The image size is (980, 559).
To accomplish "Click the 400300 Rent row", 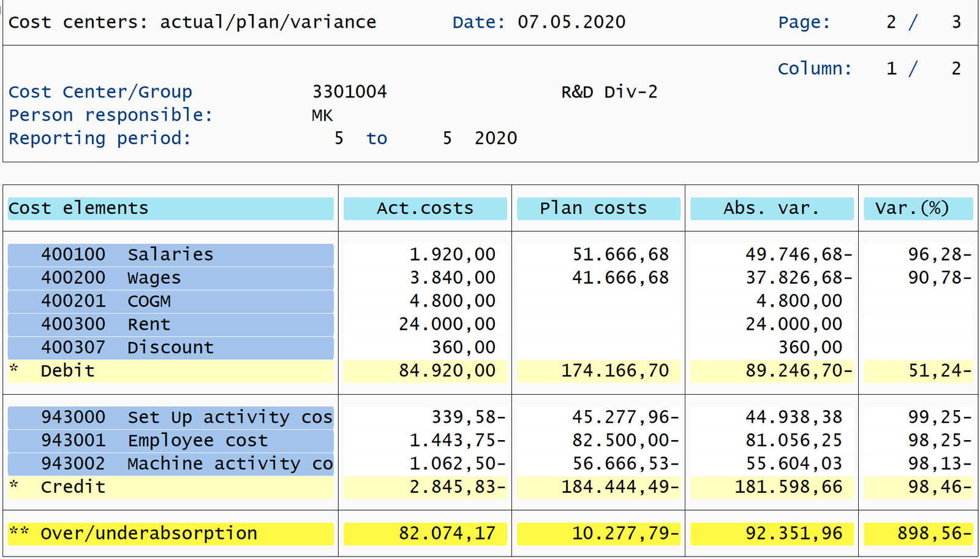I will coord(170,324).
